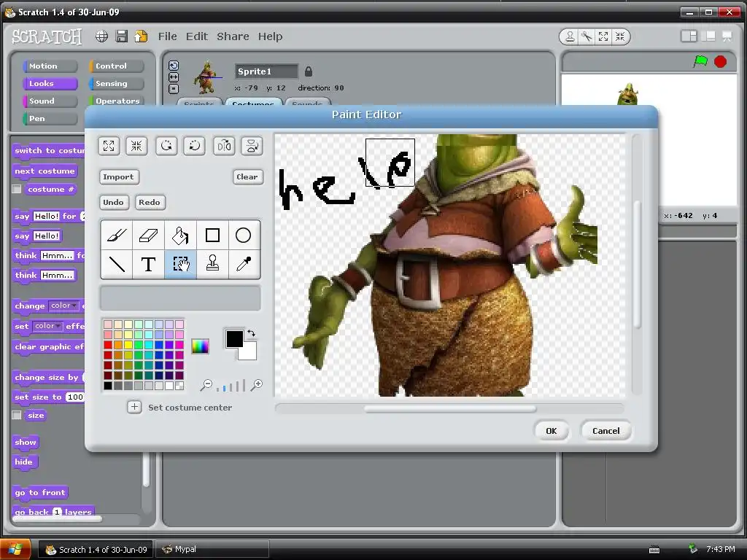
Task: Select the Control block category
Action: (117, 66)
